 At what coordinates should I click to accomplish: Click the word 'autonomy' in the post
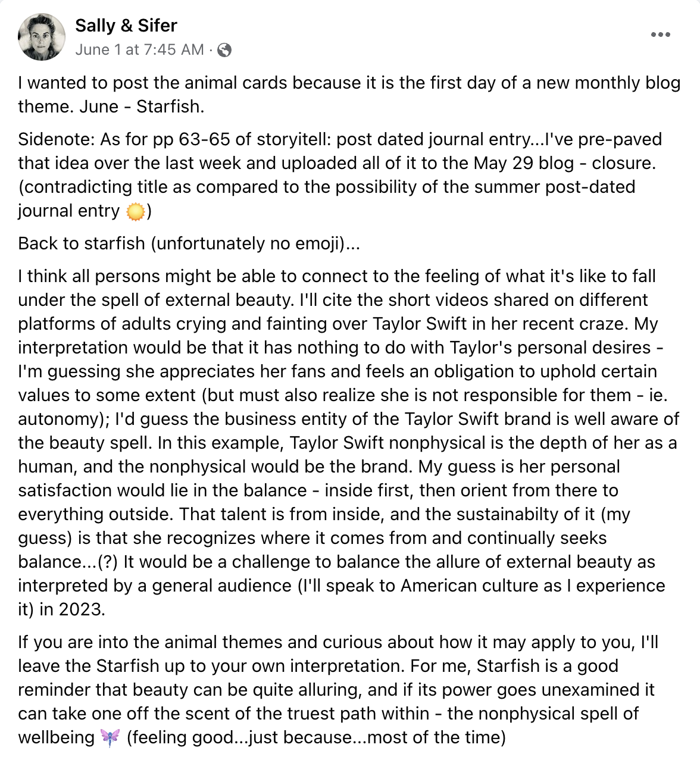[x=58, y=419]
